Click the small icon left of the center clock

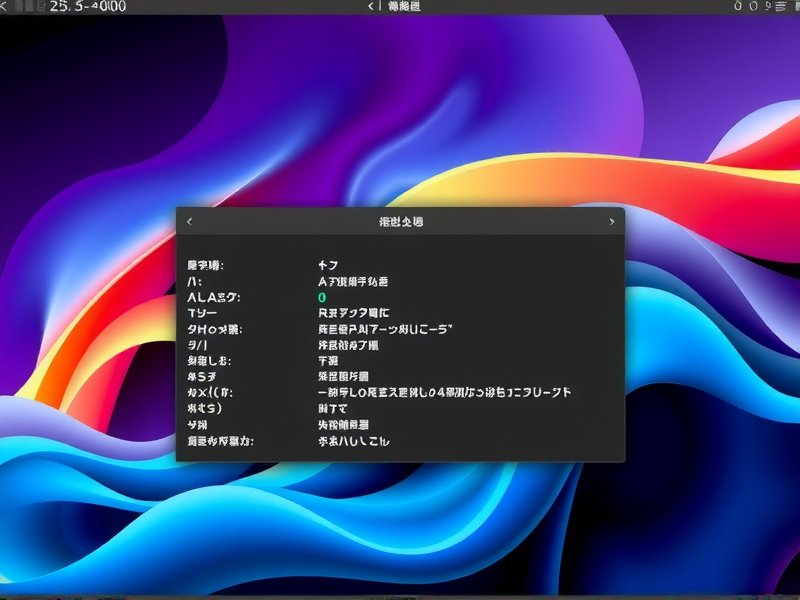pyautogui.click(x=371, y=7)
